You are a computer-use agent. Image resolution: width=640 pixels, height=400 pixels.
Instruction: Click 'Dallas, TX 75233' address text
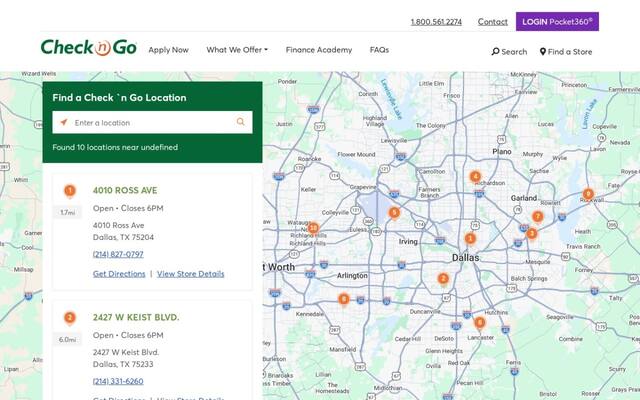pyautogui.click(x=123, y=364)
